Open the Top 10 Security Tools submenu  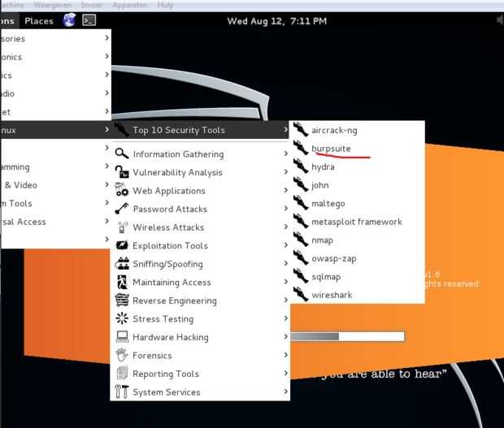pyautogui.click(x=200, y=130)
